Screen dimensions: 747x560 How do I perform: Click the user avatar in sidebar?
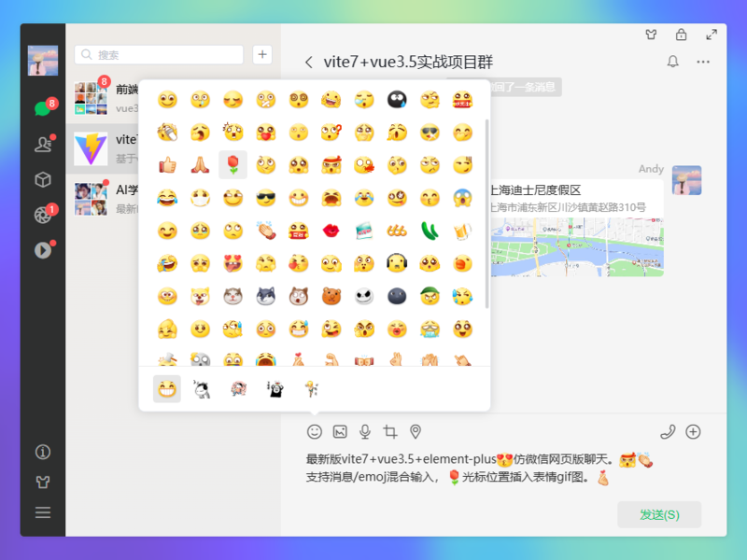[x=43, y=61]
